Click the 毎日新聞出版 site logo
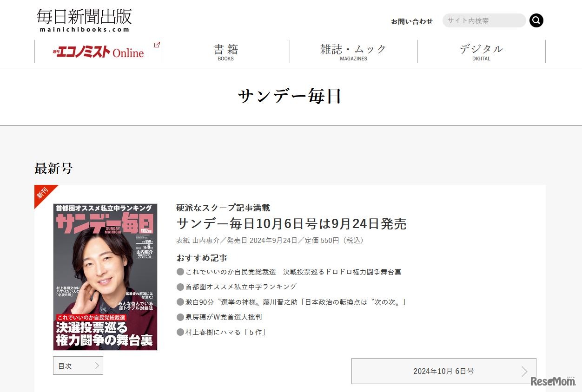The height and width of the screenshot is (392, 582). tap(84, 20)
